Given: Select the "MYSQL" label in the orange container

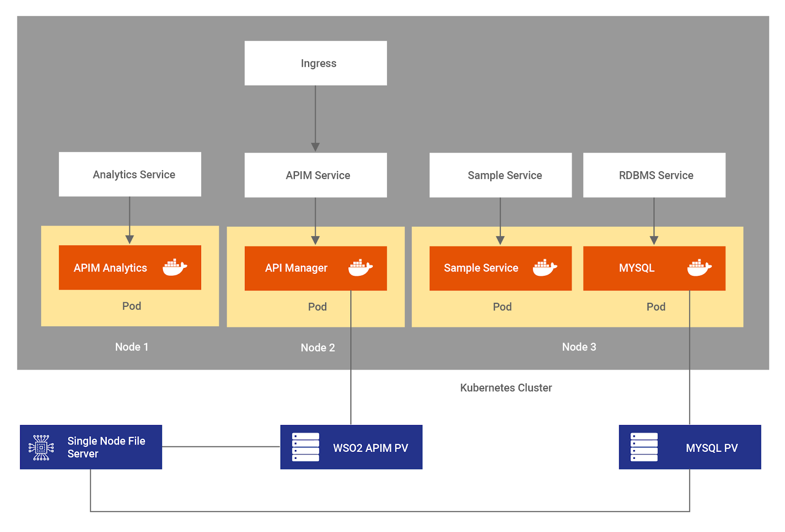Looking at the screenshot, I should [637, 268].
